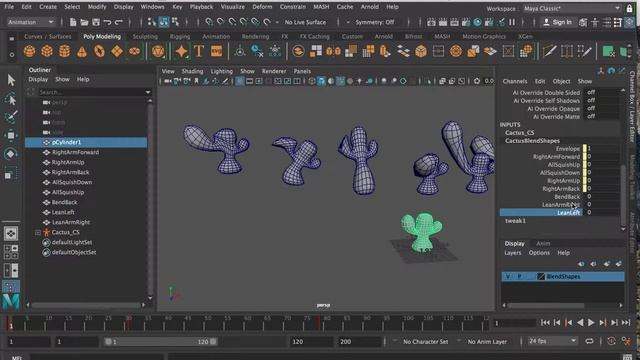Create a polygon cylinder from the shelf
Image resolution: width=640 pixels, height=360 pixels.
(x=64, y=51)
